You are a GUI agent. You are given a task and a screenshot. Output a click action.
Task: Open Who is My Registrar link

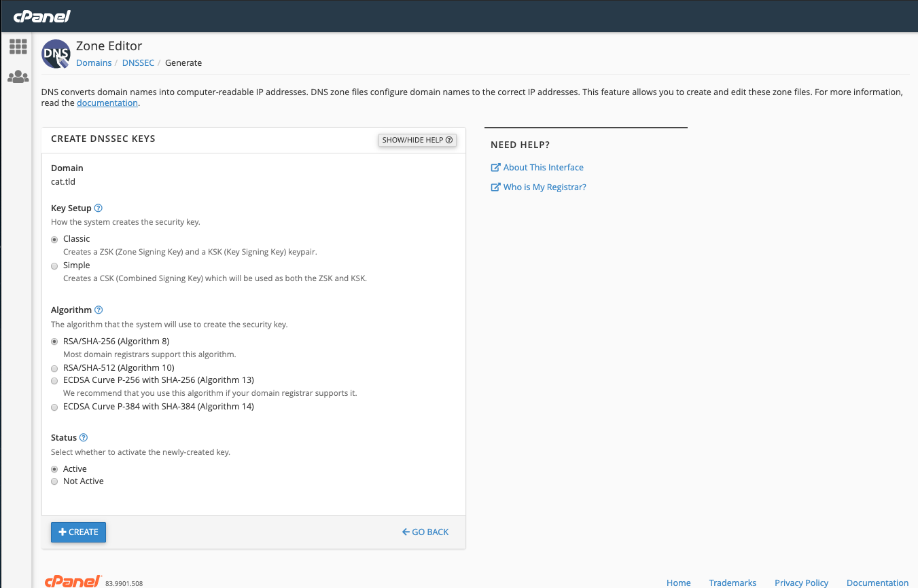[545, 187]
